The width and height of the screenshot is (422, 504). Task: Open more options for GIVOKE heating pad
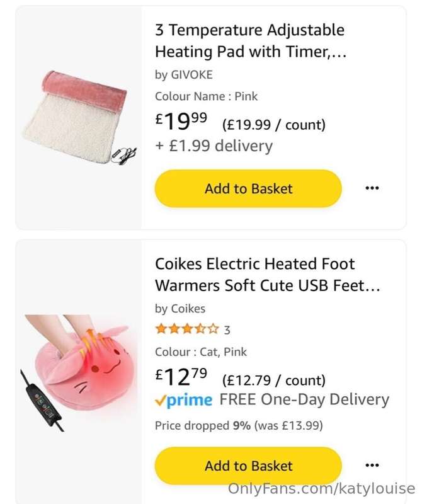click(x=372, y=188)
